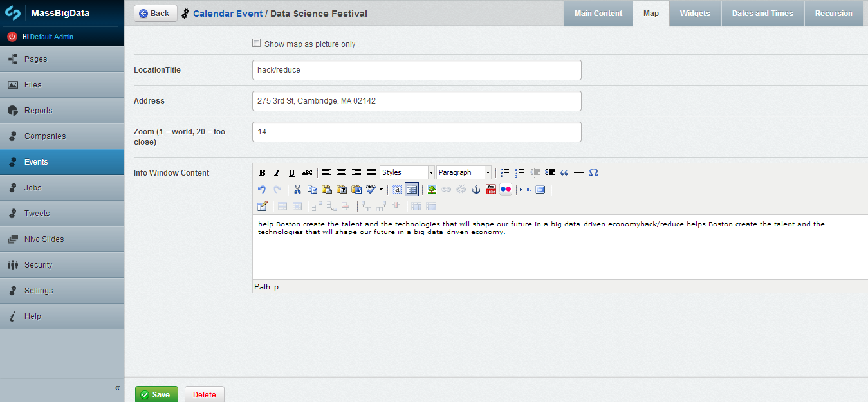Image resolution: width=868 pixels, height=402 pixels.
Task: Undo the last edit in editor
Action: [262, 190]
